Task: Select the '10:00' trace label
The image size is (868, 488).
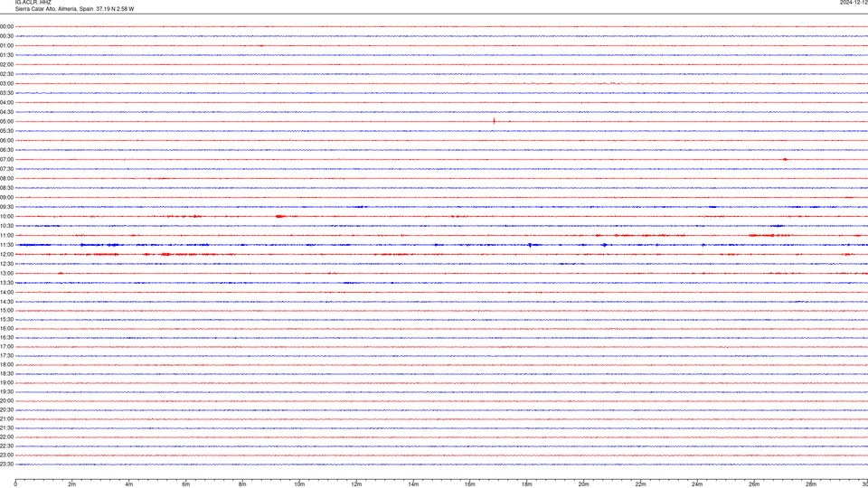Action: click(x=6, y=216)
